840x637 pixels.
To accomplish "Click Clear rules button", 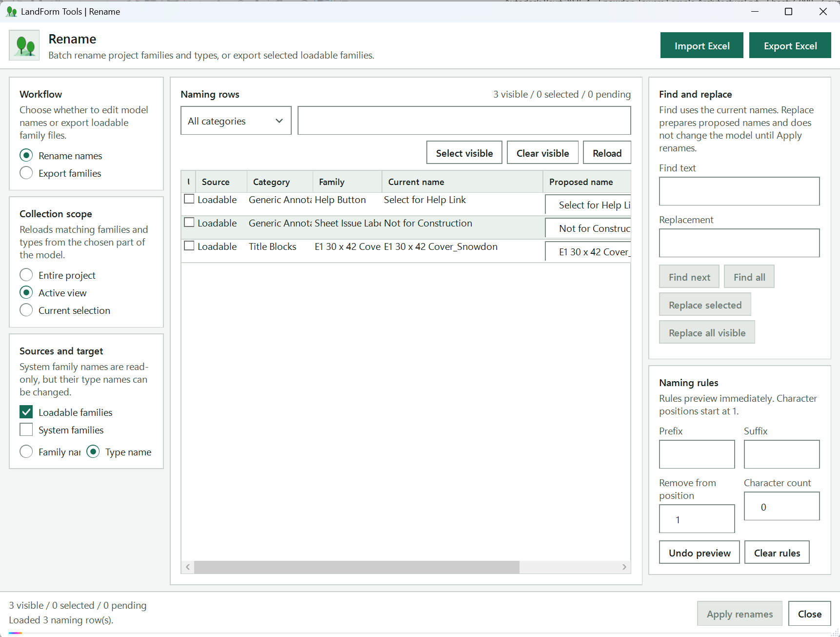I will click(x=777, y=553).
